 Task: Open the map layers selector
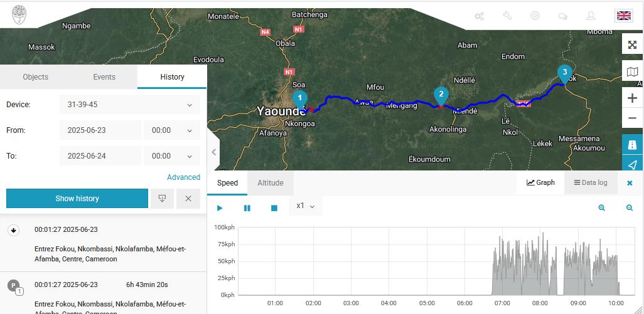(632, 72)
